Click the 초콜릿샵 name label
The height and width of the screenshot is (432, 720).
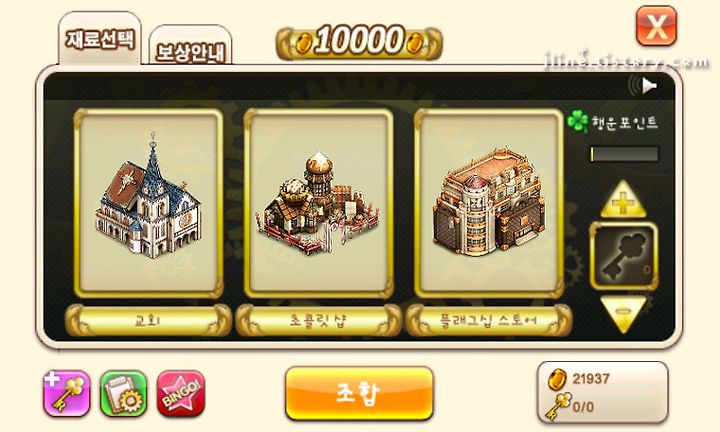click(x=319, y=320)
